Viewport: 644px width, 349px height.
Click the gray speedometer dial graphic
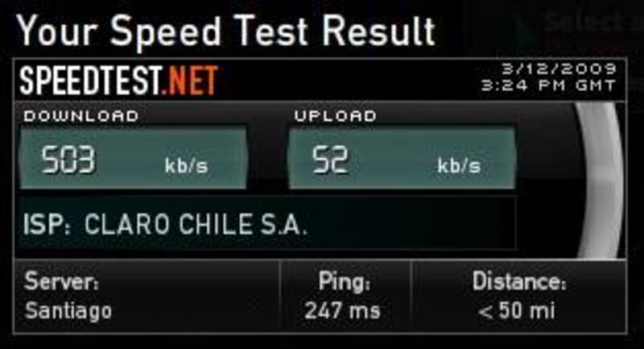point(599,180)
